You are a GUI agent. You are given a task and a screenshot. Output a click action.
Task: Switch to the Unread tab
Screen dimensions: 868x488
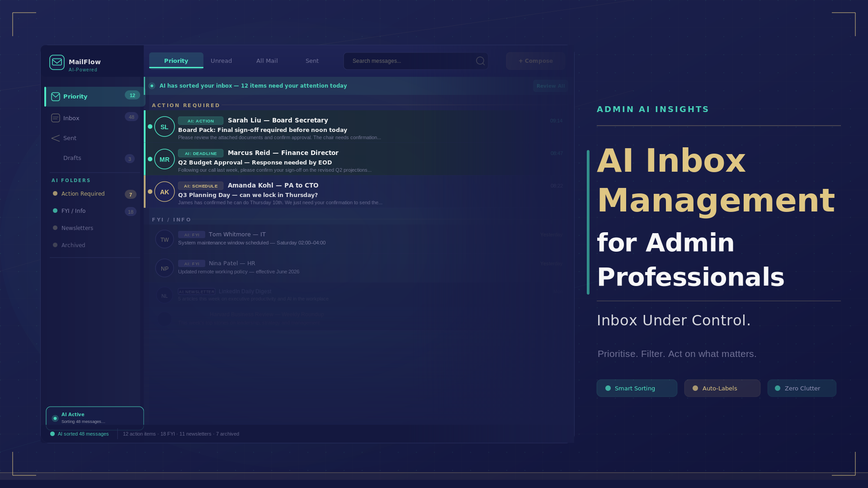pos(221,61)
